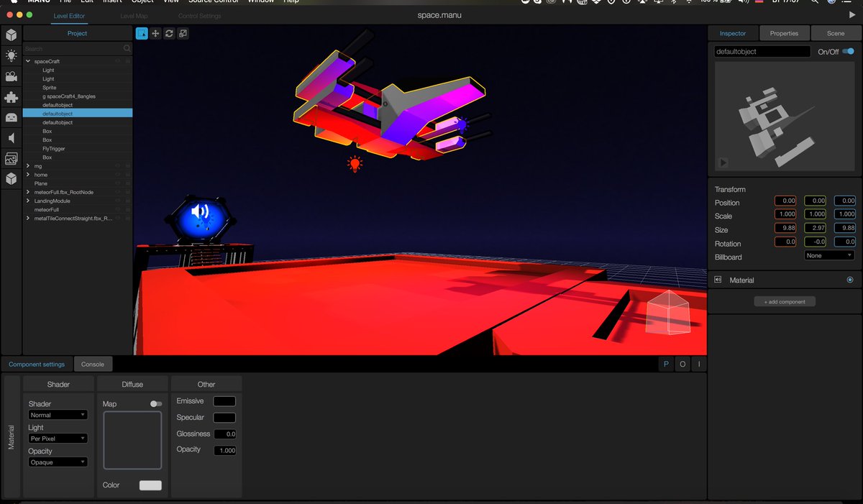Image resolution: width=863 pixels, height=504 pixels.
Task: Click the robot face icon in the left sidebar
Action: [11, 117]
